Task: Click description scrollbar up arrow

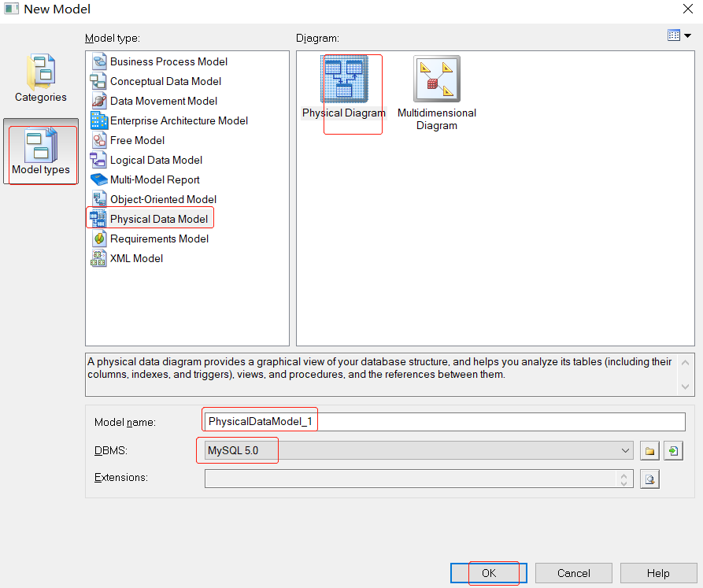Action: (685, 363)
